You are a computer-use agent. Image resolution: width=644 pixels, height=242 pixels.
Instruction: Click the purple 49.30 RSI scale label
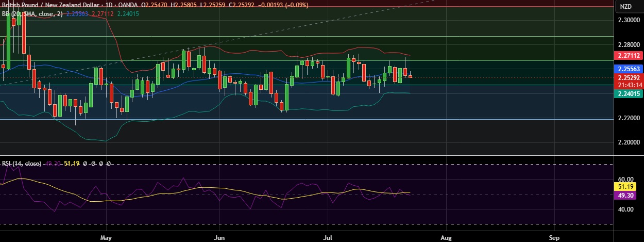pyautogui.click(x=625, y=195)
